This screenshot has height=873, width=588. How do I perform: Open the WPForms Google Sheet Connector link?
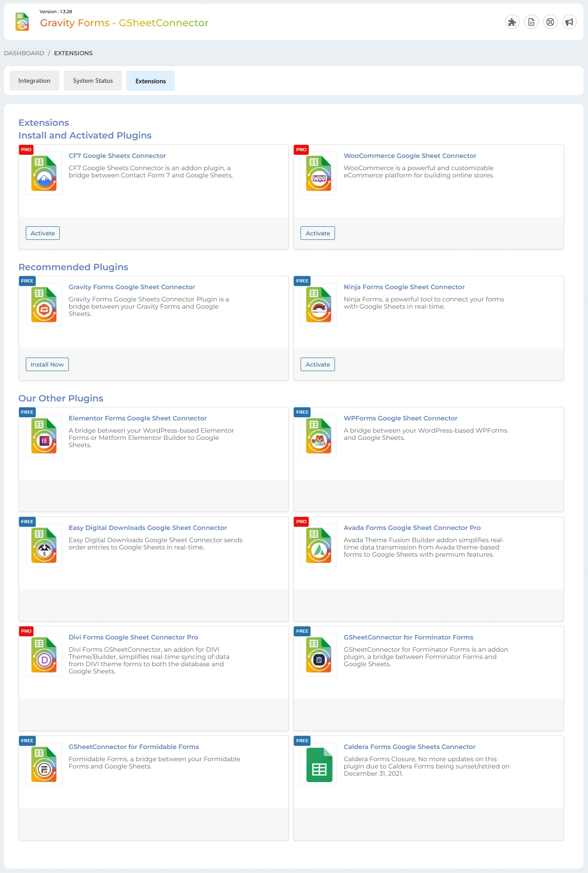click(x=401, y=418)
